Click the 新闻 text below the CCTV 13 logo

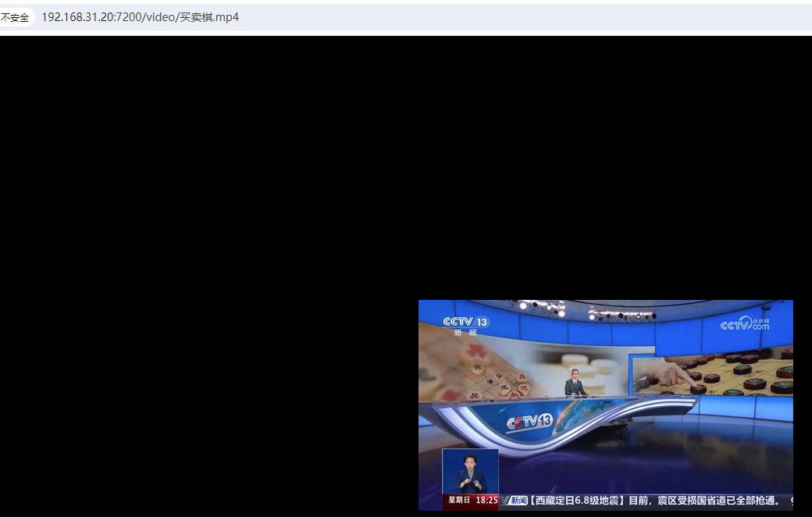(465, 333)
